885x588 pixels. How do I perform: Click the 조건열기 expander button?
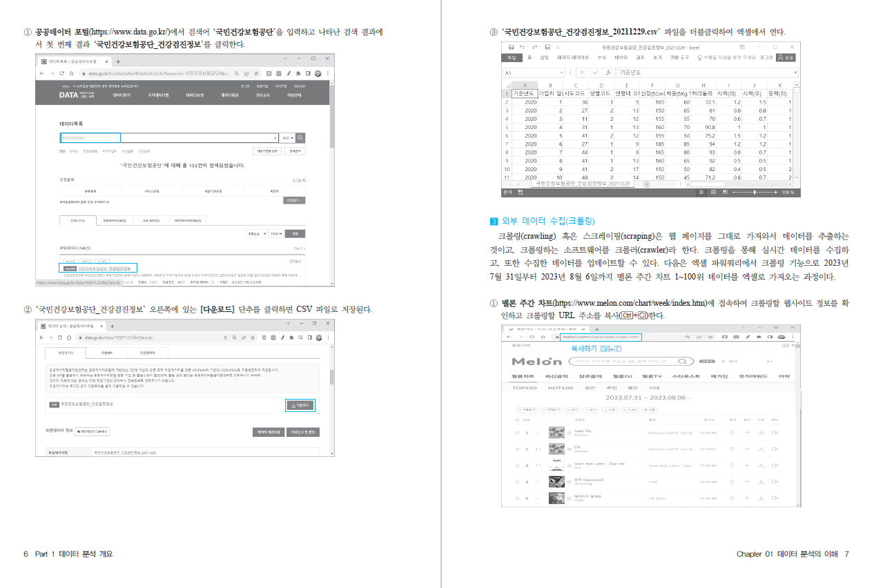(294, 200)
